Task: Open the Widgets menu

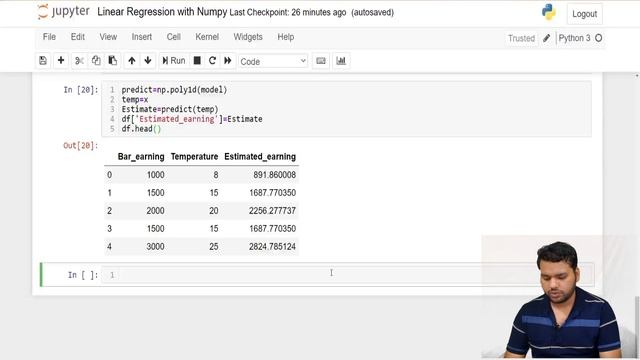Action: (x=248, y=37)
